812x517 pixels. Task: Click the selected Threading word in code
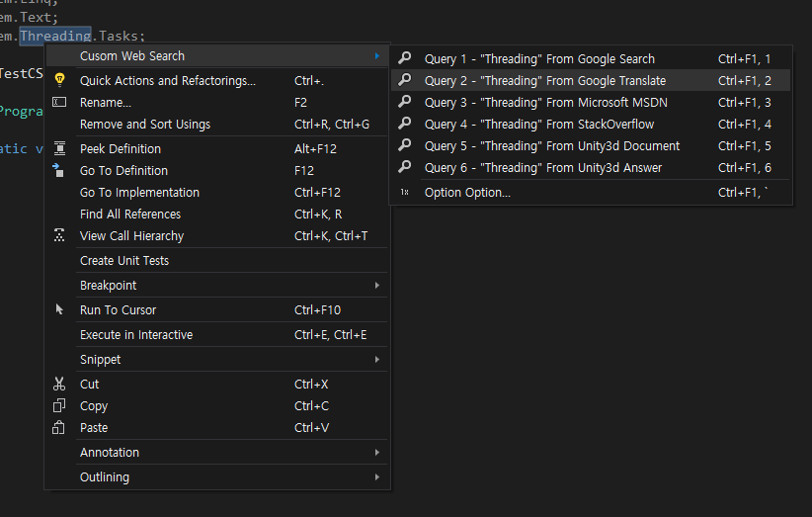(x=55, y=36)
